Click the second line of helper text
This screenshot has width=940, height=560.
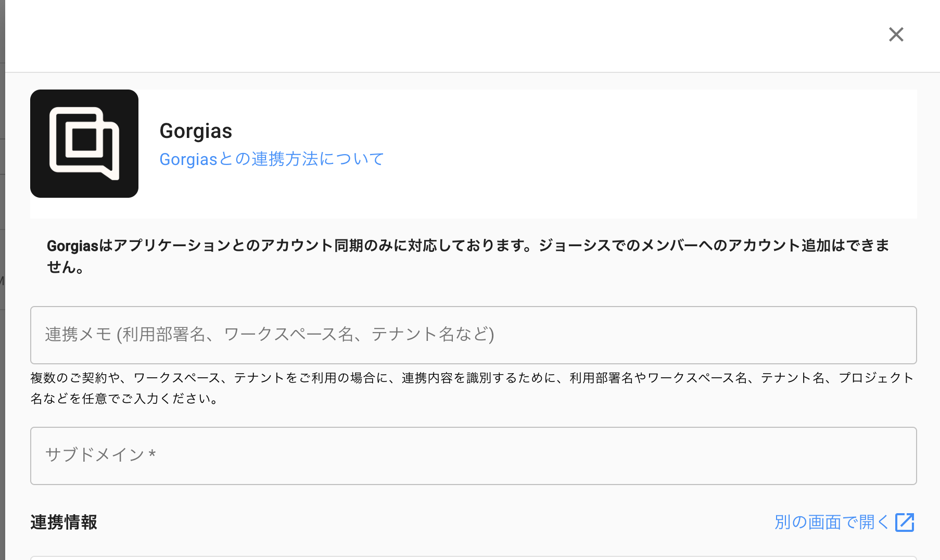(125, 399)
